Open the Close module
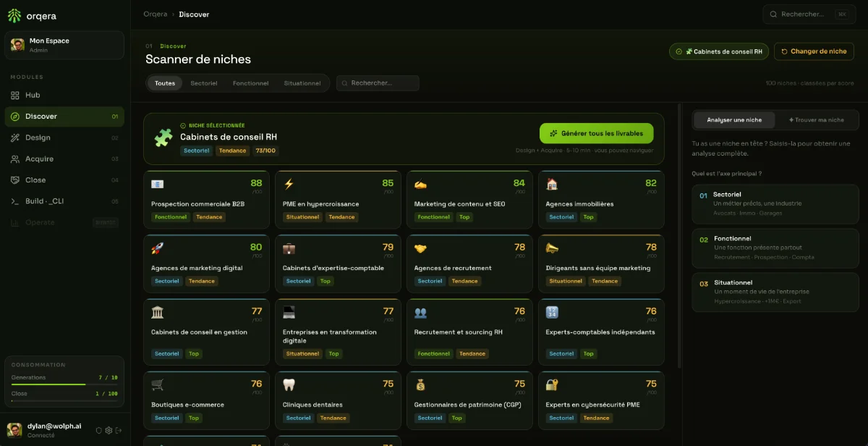Viewport: 868px width, 446px height. pyautogui.click(x=64, y=180)
